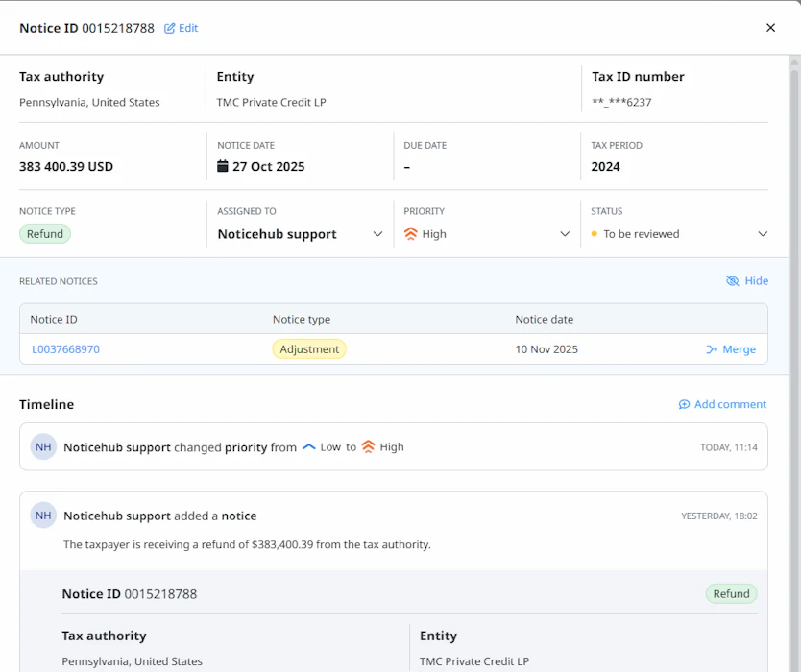This screenshot has width=801, height=672.
Task: Close the notice details panel
Action: [770, 28]
